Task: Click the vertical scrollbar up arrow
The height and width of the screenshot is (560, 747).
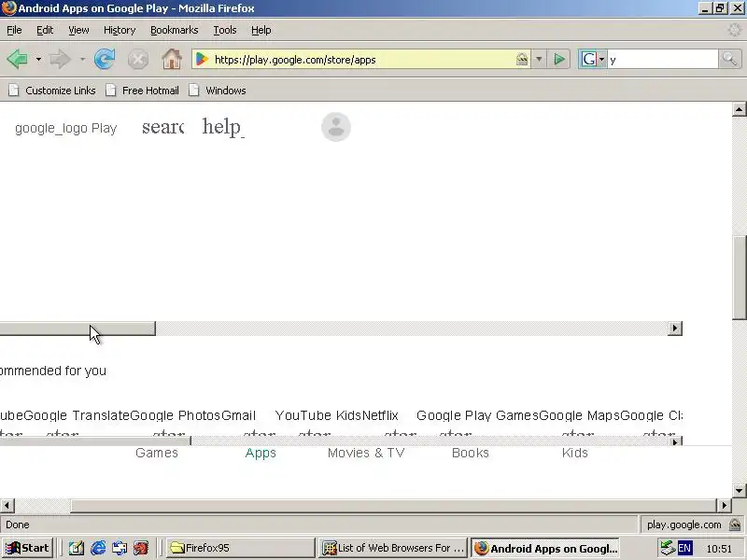Action: click(739, 109)
